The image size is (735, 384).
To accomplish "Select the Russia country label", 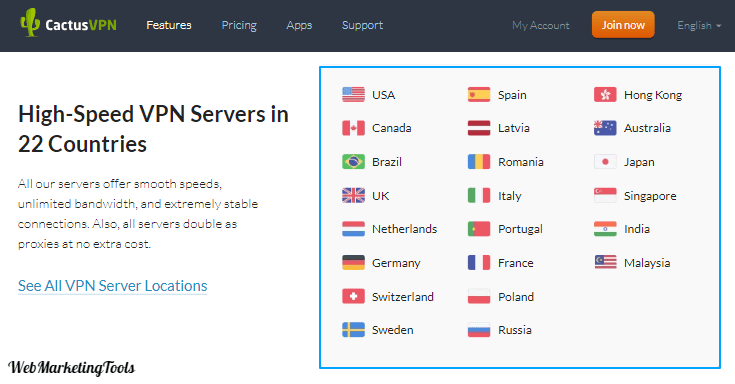I will (515, 330).
